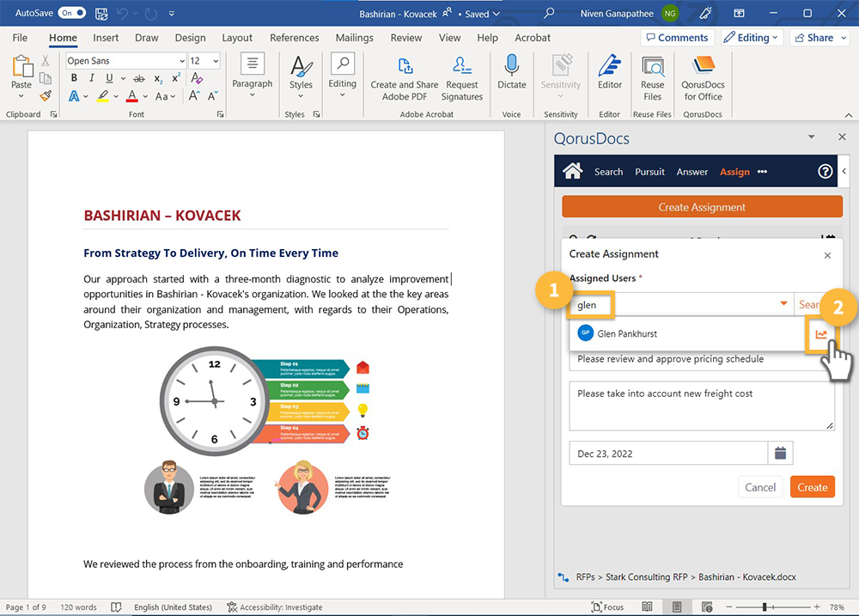Screen dimensions: 859x616
Task: Open QorusDocs help question mark
Action: [x=825, y=172]
